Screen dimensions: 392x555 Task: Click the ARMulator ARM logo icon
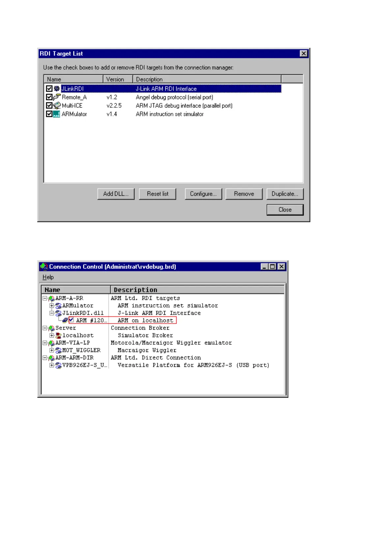point(57,114)
